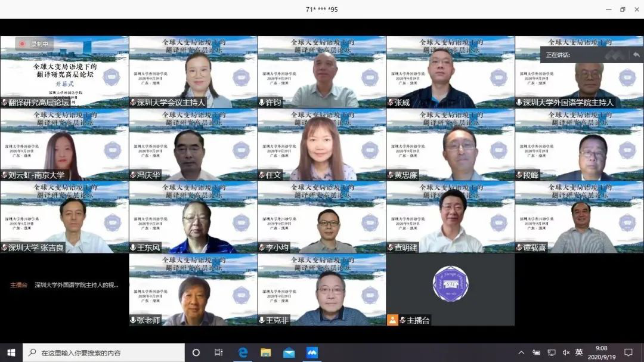The image size is (644, 362).
Task: Launch the Mail app from the taskbar
Action: point(289,352)
